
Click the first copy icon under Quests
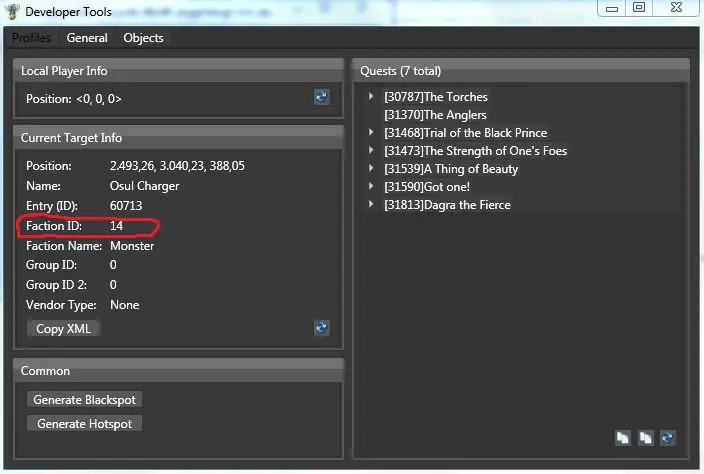tap(623, 438)
